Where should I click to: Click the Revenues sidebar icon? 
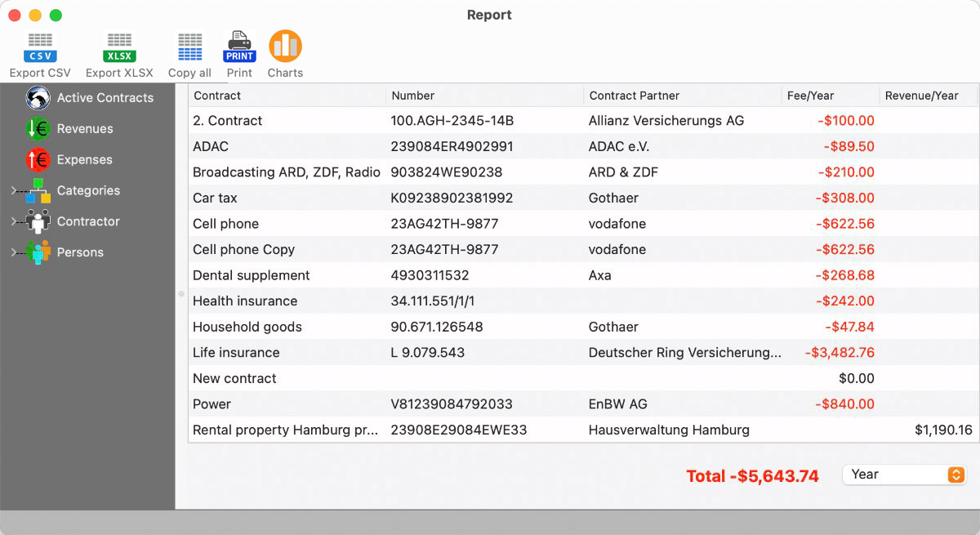pos(38,129)
